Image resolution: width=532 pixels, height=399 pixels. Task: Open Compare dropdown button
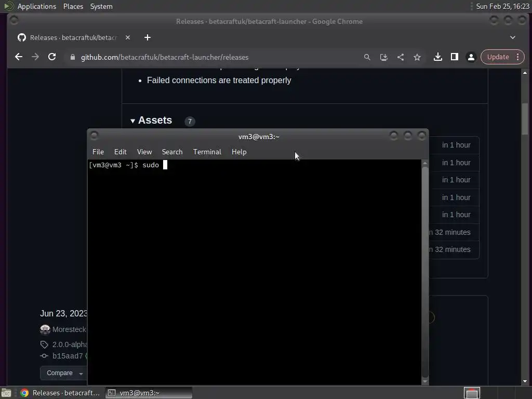(63, 373)
